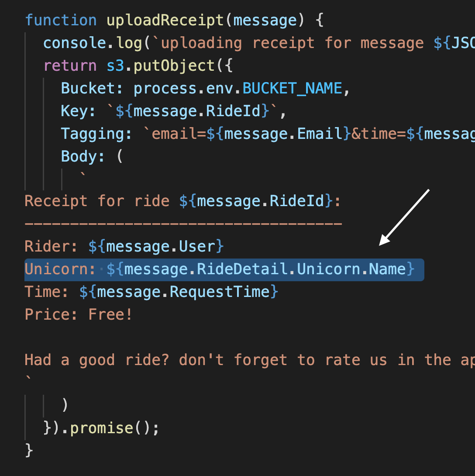Click the 'function' keyword
The width and height of the screenshot is (475, 476).
tap(61, 20)
